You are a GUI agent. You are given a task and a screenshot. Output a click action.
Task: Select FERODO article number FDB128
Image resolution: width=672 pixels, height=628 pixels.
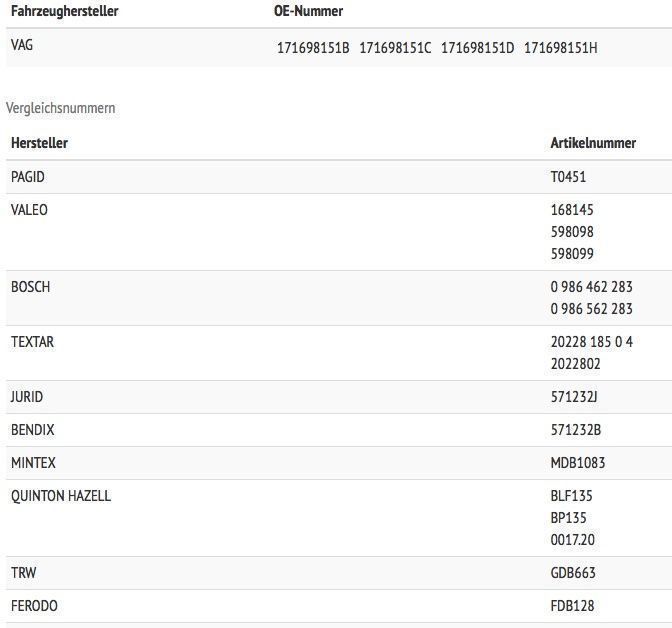click(x=572, y=606)
